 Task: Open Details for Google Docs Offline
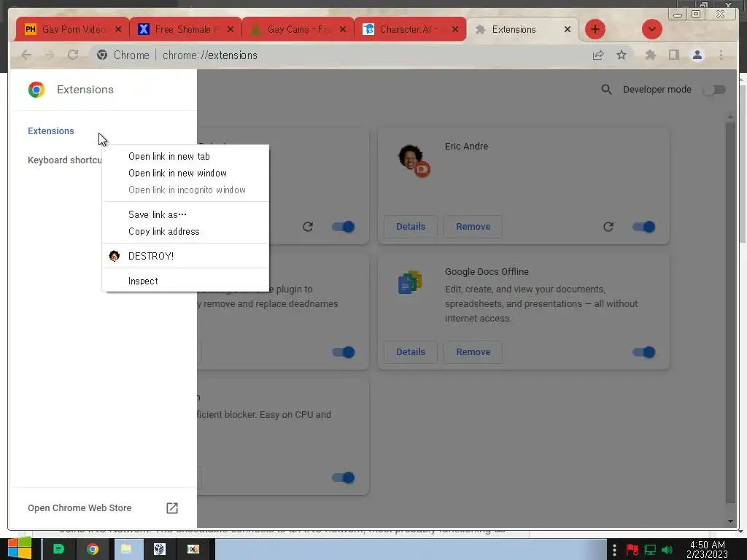[411, 352]
